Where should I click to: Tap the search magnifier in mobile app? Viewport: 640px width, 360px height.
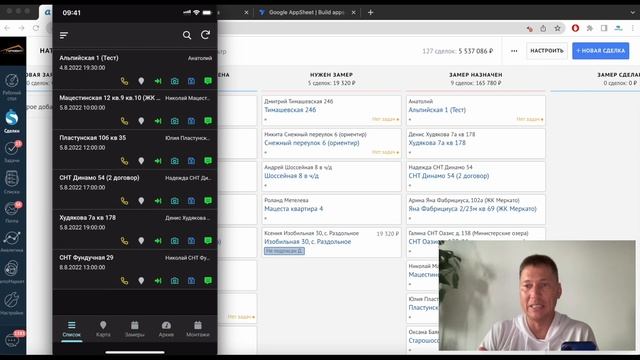click(187, 36)
